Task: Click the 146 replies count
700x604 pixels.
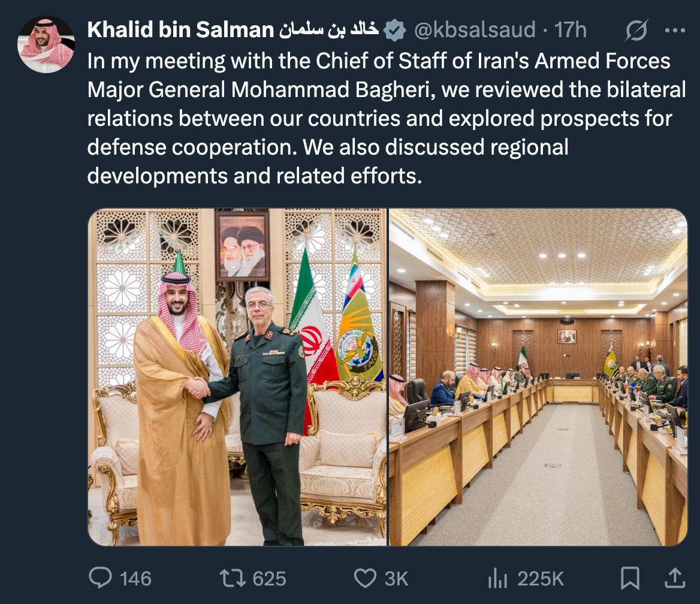Action: (135, 578)
